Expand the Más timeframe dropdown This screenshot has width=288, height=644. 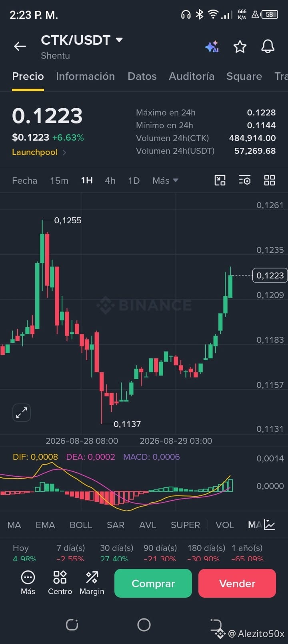pos(165,181)
